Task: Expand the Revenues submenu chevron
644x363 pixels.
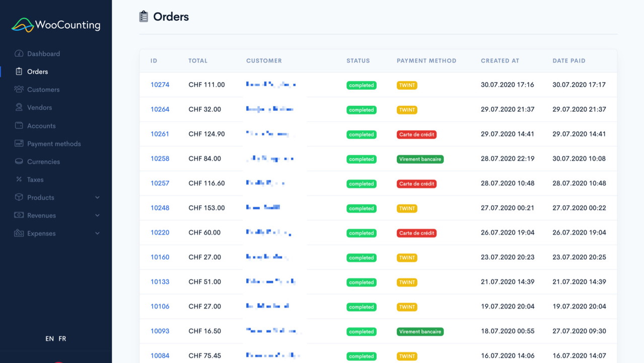Action: click(97, 215)
